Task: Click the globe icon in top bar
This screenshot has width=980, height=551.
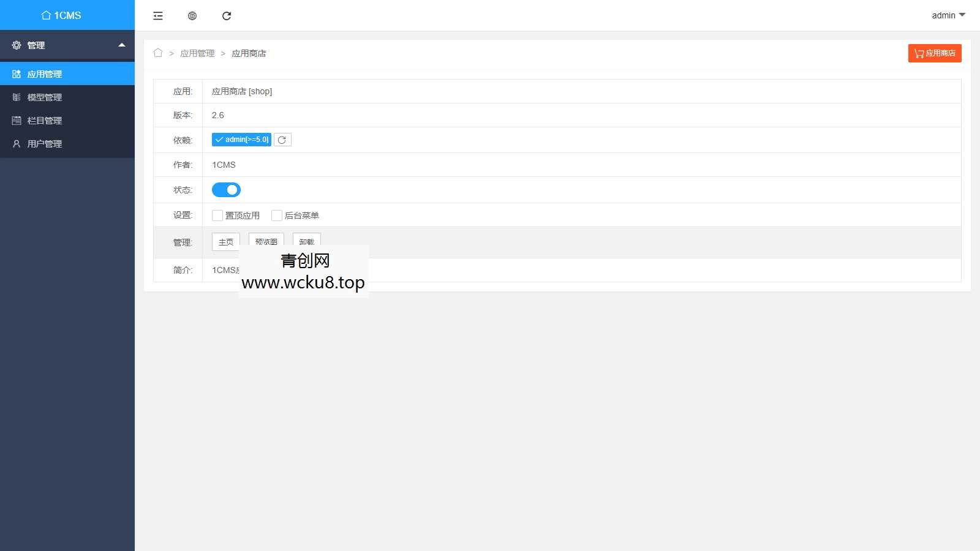Action: click(x=192, y=16)
